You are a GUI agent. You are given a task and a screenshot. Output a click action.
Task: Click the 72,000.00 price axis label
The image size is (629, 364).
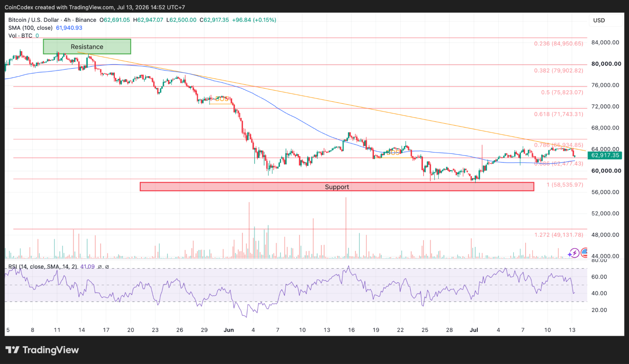pos(605,107)
